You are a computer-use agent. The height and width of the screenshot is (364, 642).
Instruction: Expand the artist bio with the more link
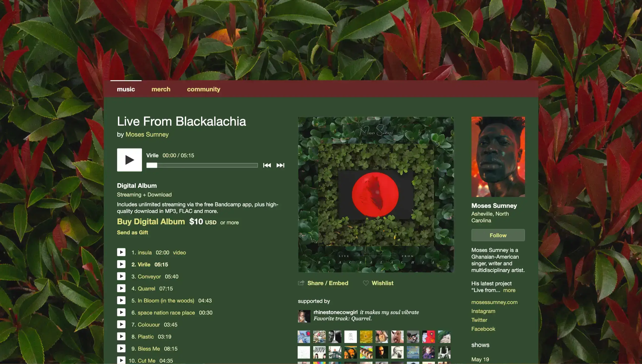click(509, 290)
